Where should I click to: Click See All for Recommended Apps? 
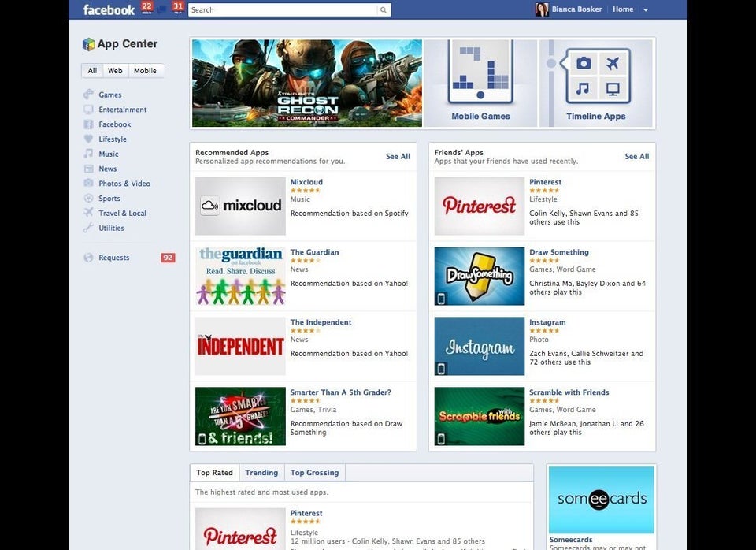(398, 156)
